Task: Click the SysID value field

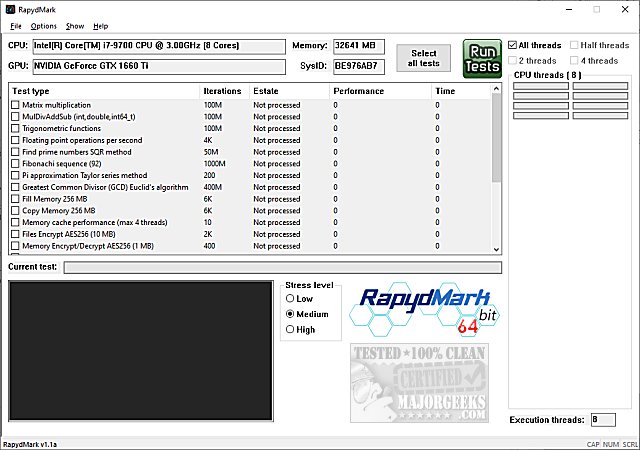Action: (359, 67)
